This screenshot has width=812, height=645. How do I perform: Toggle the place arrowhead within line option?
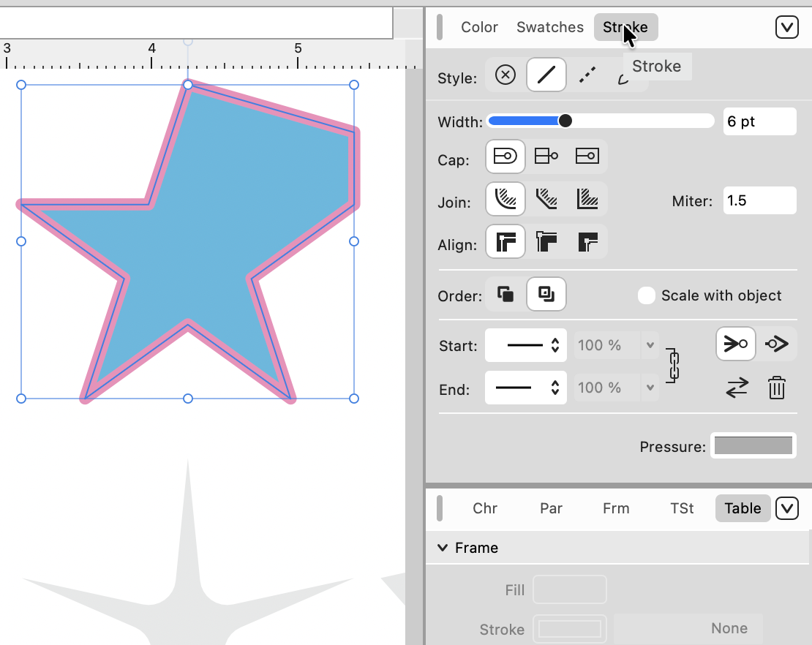(735, 344)
